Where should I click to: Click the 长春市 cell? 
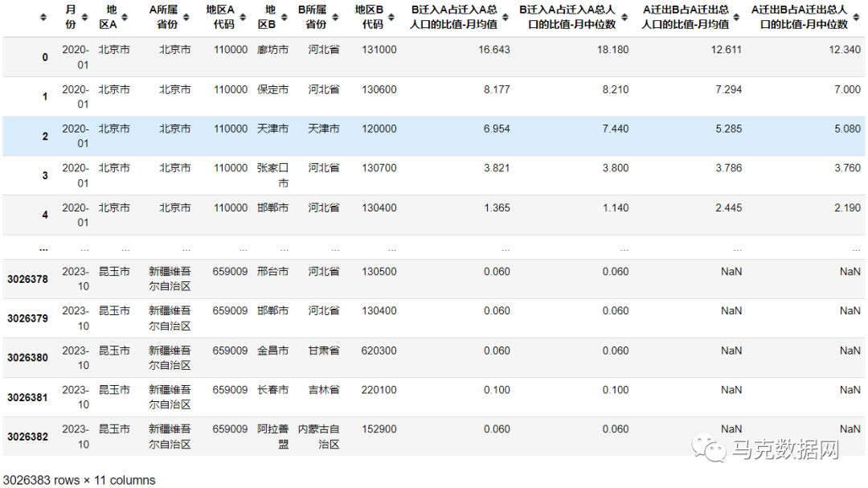click(x=273, y=390)
